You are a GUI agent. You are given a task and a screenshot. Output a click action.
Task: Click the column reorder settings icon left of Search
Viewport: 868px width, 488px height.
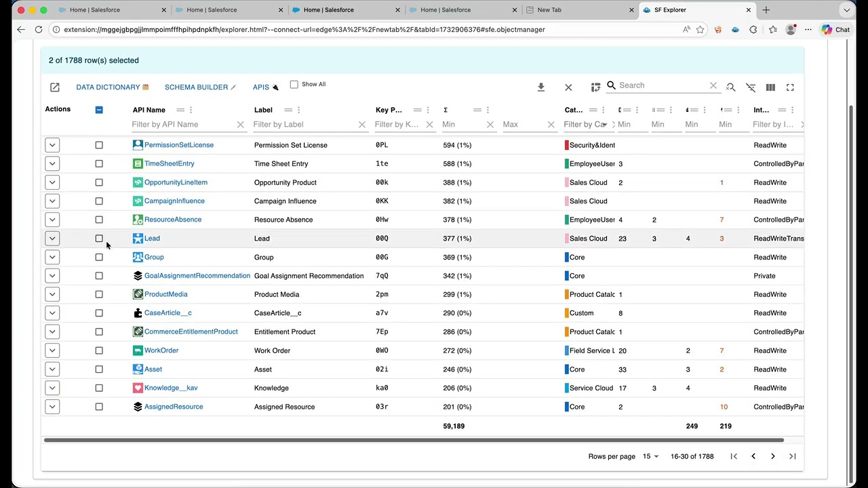click(x=595, y=87)
